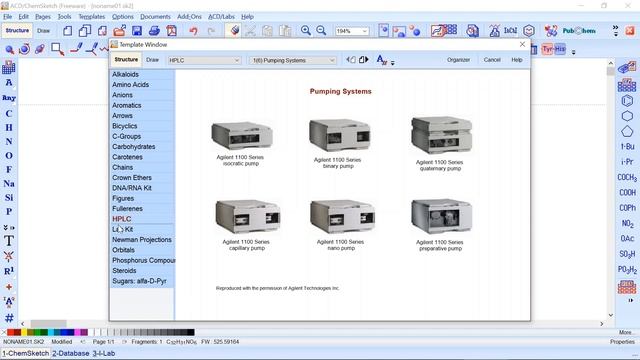
Task: Click the Undo arrow icon
Action: point(193,31)
